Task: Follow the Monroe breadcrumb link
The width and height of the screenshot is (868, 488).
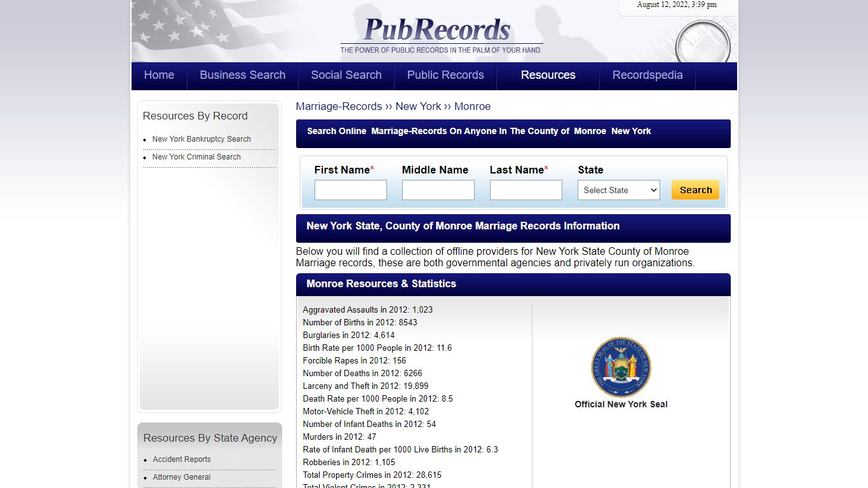Action: [x=472, y=106]
